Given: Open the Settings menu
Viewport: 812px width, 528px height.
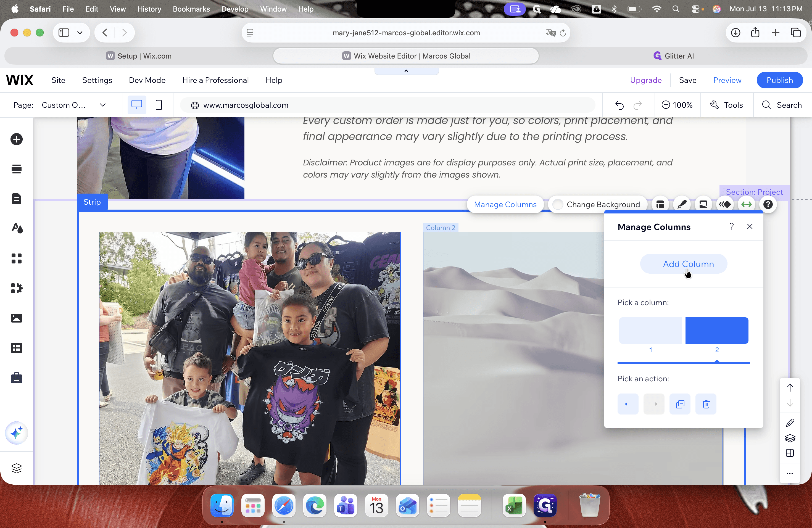Looking at the screenshot, I should tap(97, 80).
